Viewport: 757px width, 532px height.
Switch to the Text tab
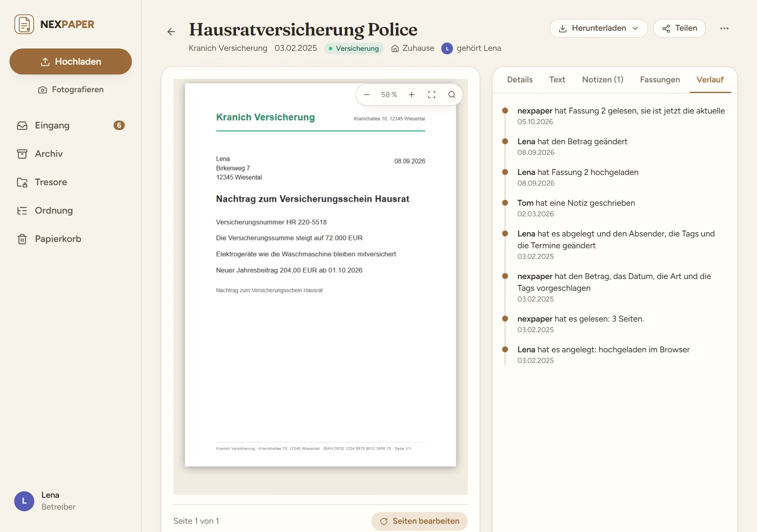coord(557,80)
